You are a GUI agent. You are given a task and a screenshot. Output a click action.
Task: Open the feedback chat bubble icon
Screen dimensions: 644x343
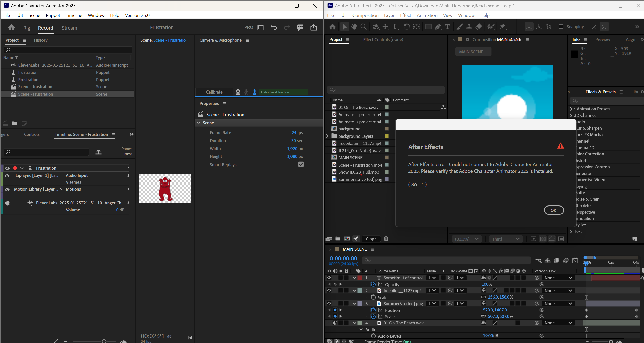tap(300, 27)
